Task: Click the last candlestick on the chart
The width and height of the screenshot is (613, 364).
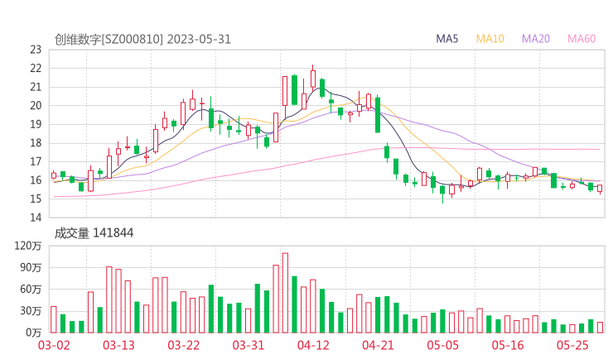Action: pos(600,189)
